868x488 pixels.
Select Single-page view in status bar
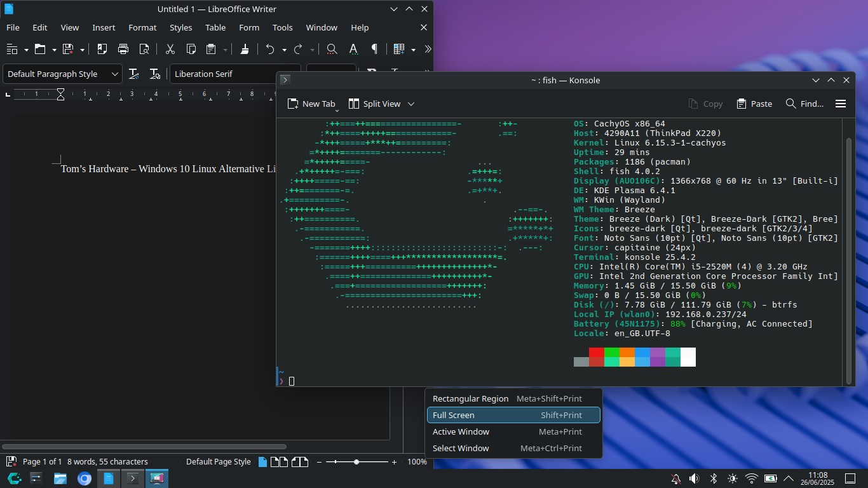click(262, 462)
